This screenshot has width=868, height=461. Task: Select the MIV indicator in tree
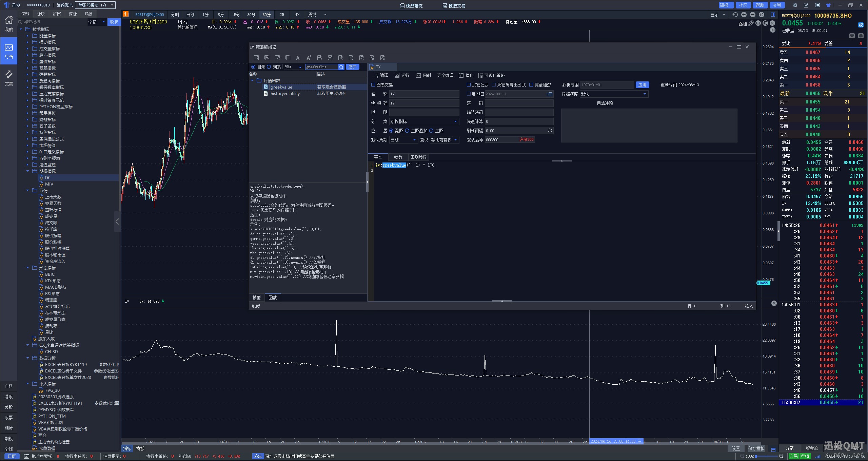(49, 184)
